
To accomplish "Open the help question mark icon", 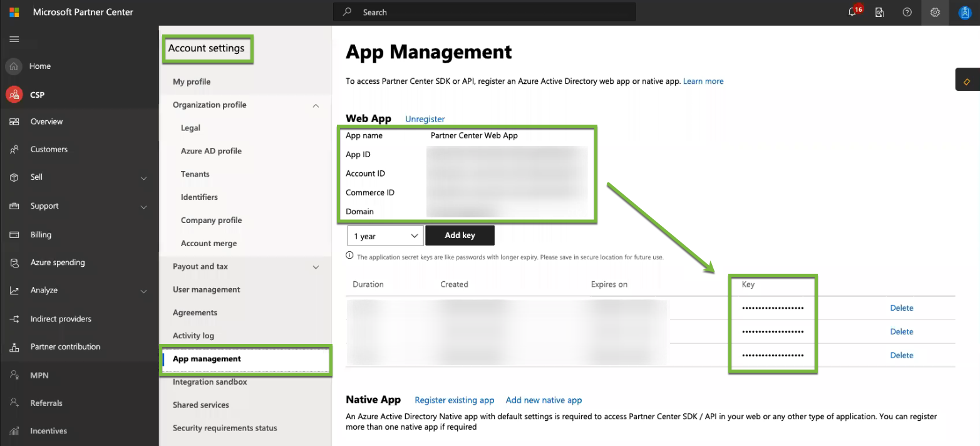I will click(907, 12).
